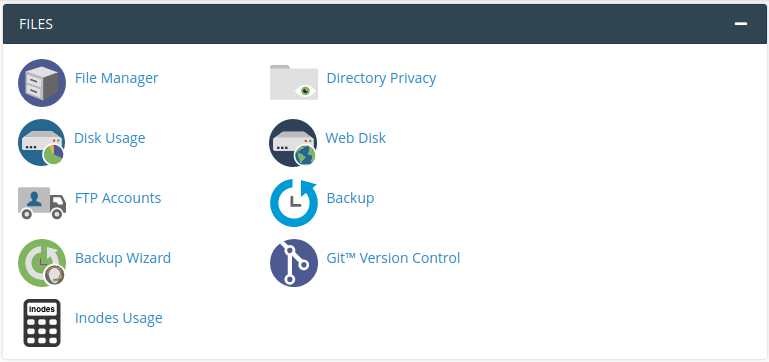Click the File Manager text link
Viewport: 769px width, 362px height.
pyautogui.click(x=117, y=78)
